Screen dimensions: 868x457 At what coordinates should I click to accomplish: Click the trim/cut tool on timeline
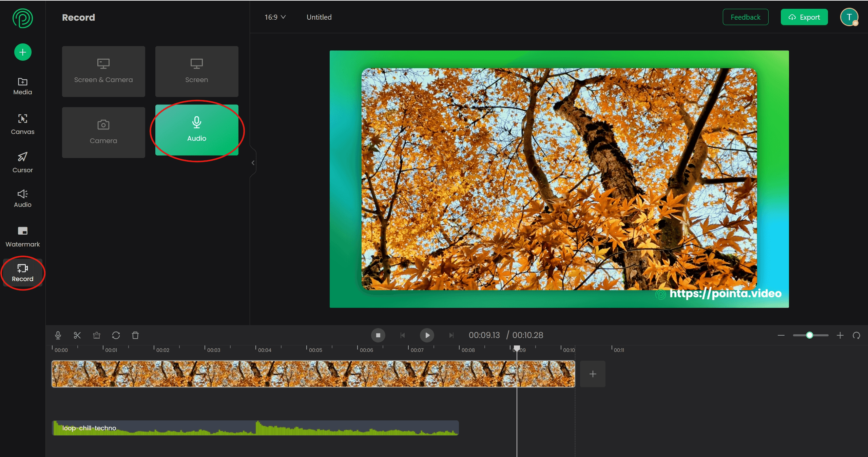(x=77, y=335)
